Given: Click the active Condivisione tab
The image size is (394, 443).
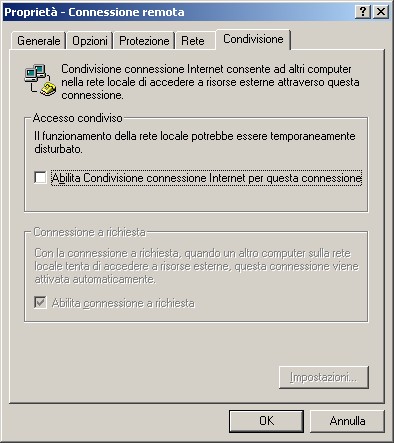Looking at the screenshot, I should 253,39.
